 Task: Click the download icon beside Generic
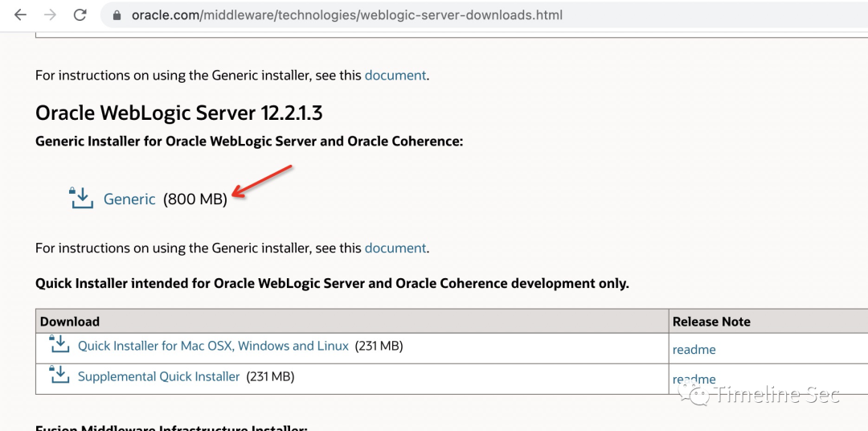81,198
